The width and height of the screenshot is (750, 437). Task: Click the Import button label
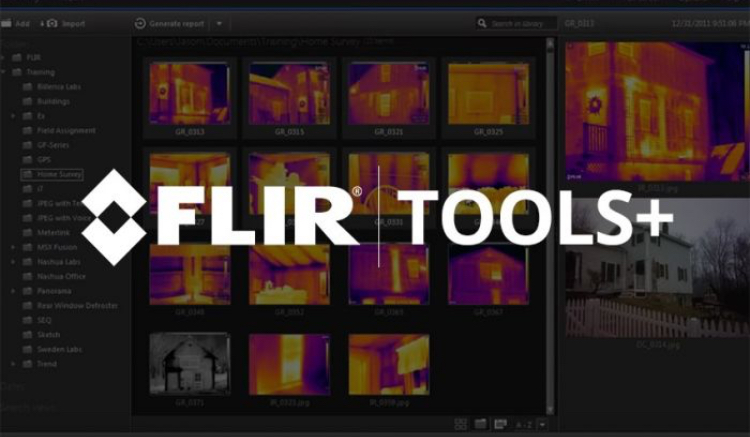click(x=73, y=23)
